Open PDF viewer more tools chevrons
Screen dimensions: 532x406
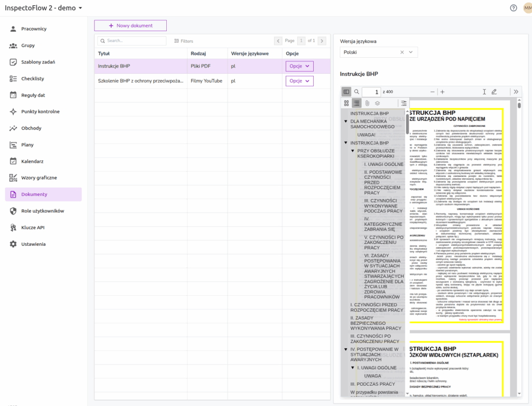(516, 91)
